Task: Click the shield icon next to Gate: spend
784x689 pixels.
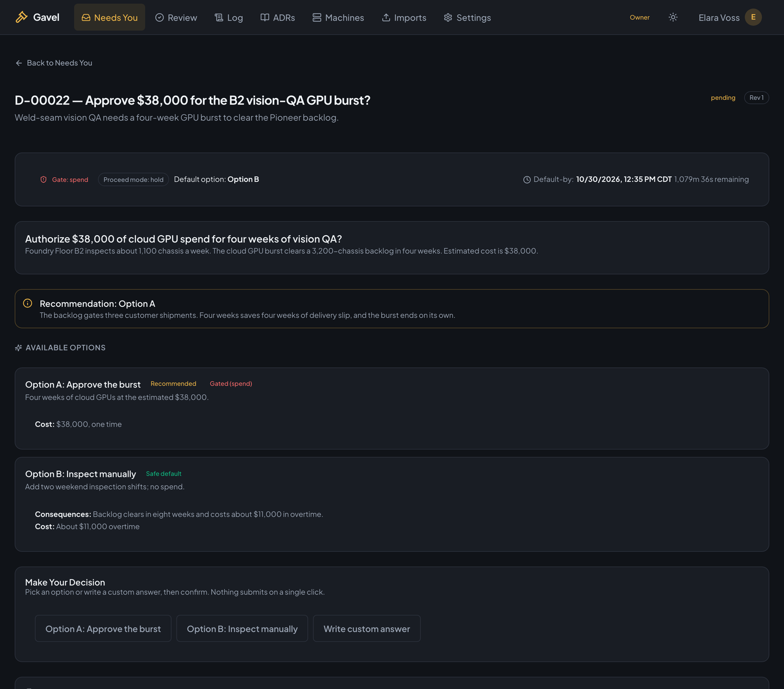Action: tap(44, 180)
